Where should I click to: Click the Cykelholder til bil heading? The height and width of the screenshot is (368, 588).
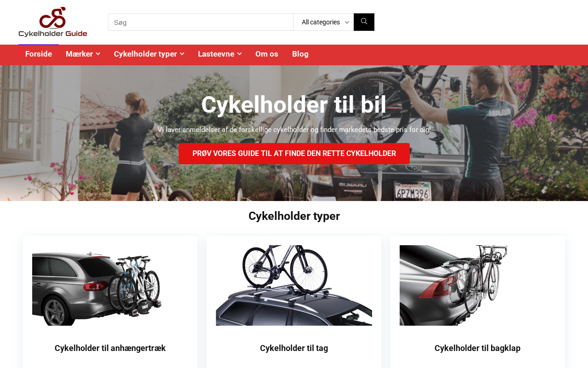tap(294, 105)
